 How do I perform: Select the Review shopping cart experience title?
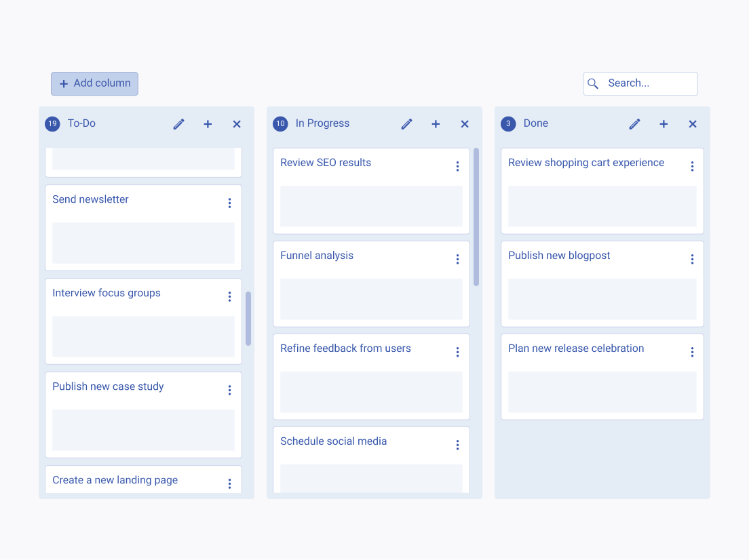point(586,163)
